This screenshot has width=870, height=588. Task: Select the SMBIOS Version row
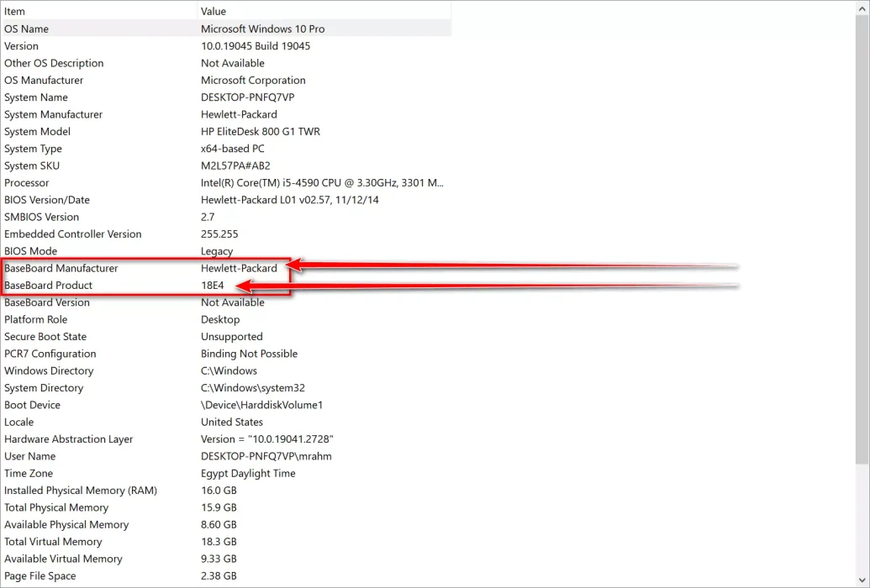pos(226,217)
